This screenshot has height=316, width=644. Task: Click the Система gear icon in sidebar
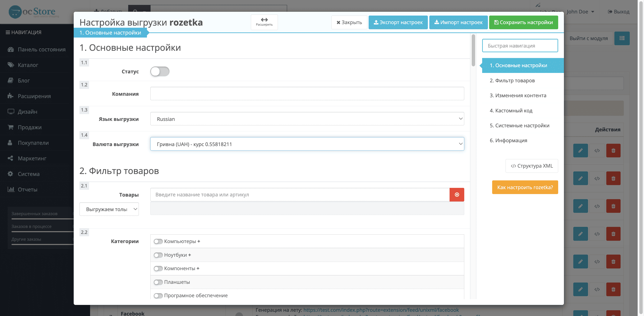pos(10,174)
